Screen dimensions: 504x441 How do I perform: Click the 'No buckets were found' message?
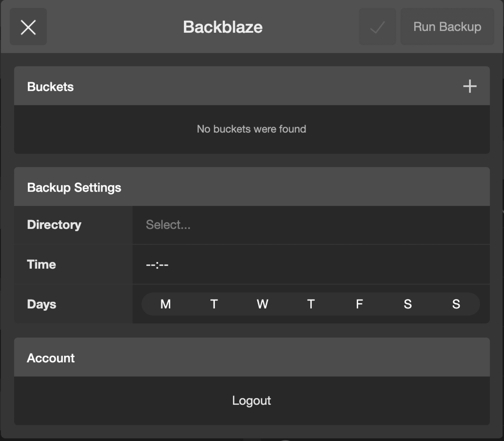click(x=251, y=129)
